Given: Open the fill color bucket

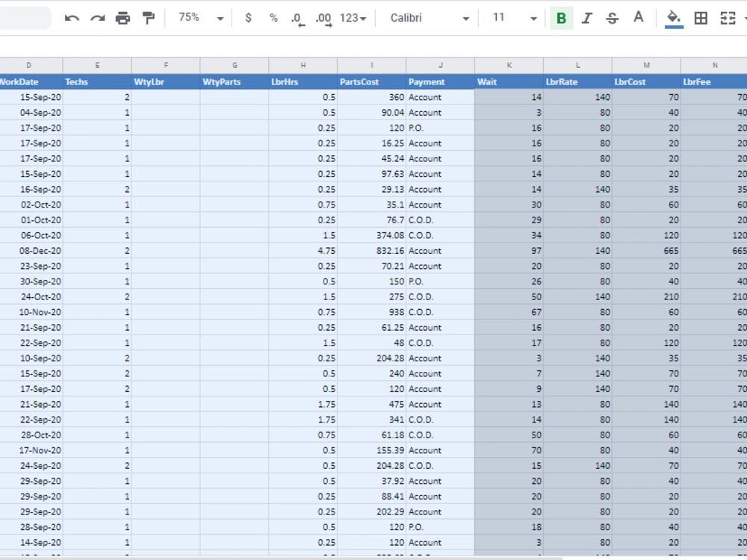Looking at the screenshot, I should 674,19.
